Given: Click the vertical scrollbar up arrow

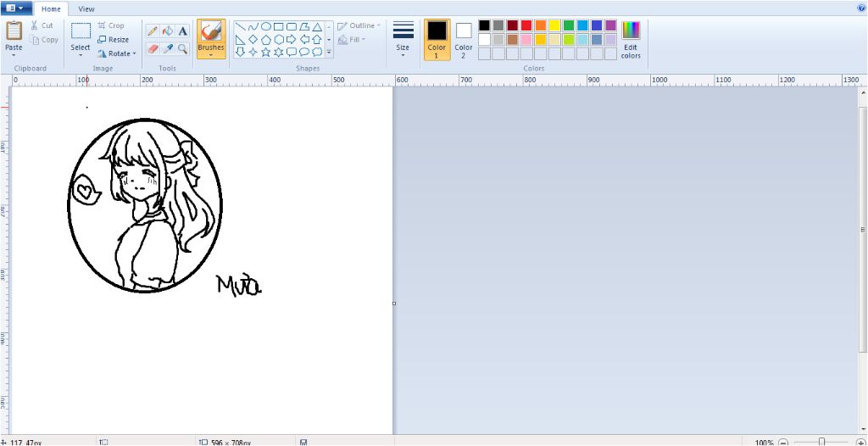Looking at the screenshot, I should [x=863, y=92].
